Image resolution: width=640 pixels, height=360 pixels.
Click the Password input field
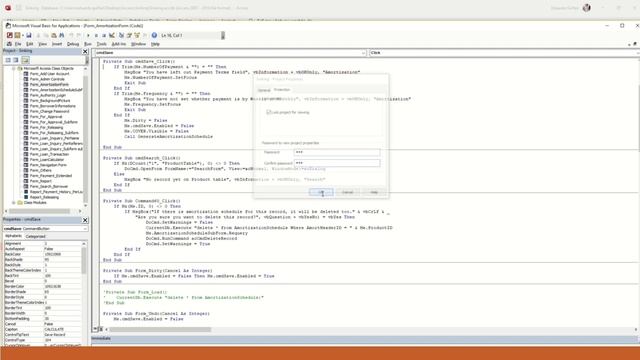tap(337, 152)
